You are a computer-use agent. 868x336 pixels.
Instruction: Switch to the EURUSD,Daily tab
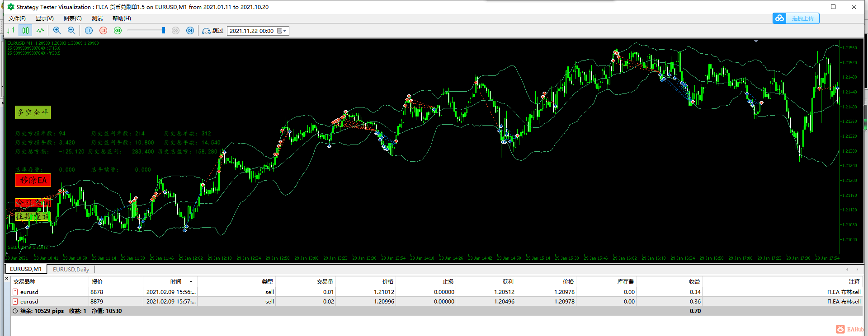(x=71, y=269)
